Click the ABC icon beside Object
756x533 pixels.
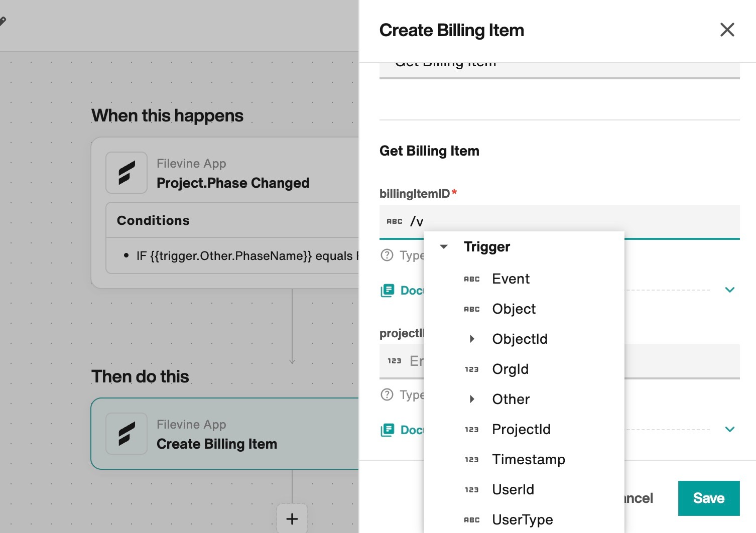tap(472, 309)
